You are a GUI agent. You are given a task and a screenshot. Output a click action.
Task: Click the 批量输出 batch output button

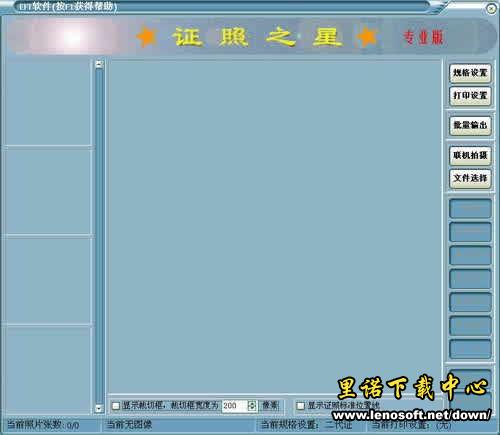coord(470,125)
